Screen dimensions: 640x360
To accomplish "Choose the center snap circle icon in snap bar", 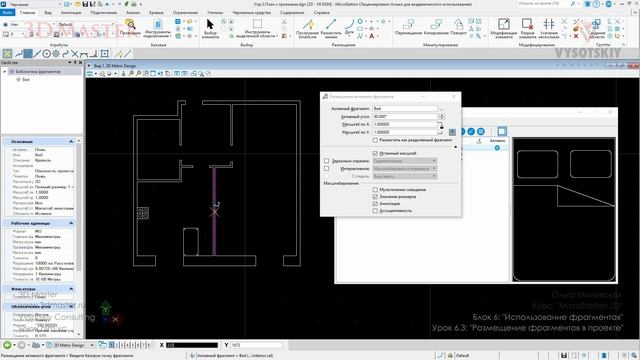I will (x=47, y=53).
